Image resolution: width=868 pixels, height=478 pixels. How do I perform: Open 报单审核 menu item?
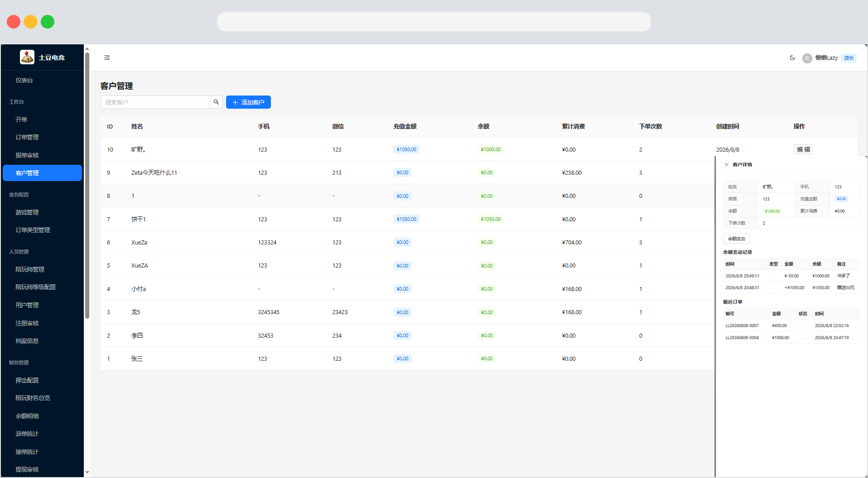(x=27, y=155)
